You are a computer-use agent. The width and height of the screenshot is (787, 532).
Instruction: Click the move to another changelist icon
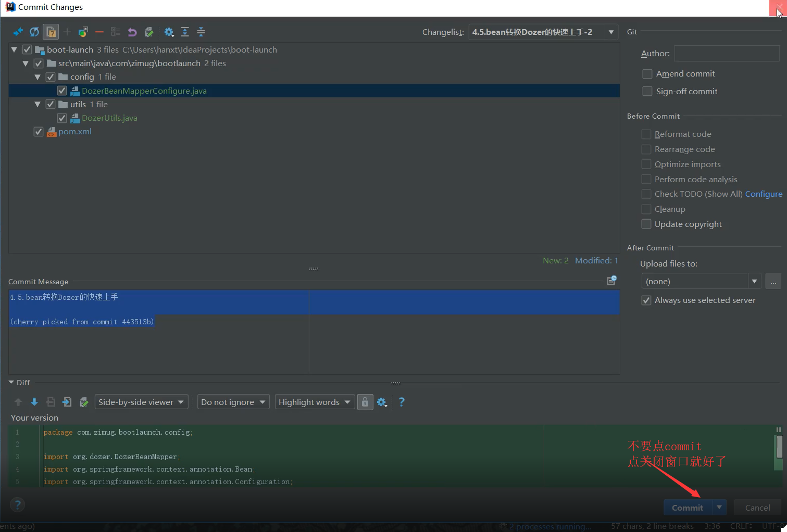coord(83,32)
